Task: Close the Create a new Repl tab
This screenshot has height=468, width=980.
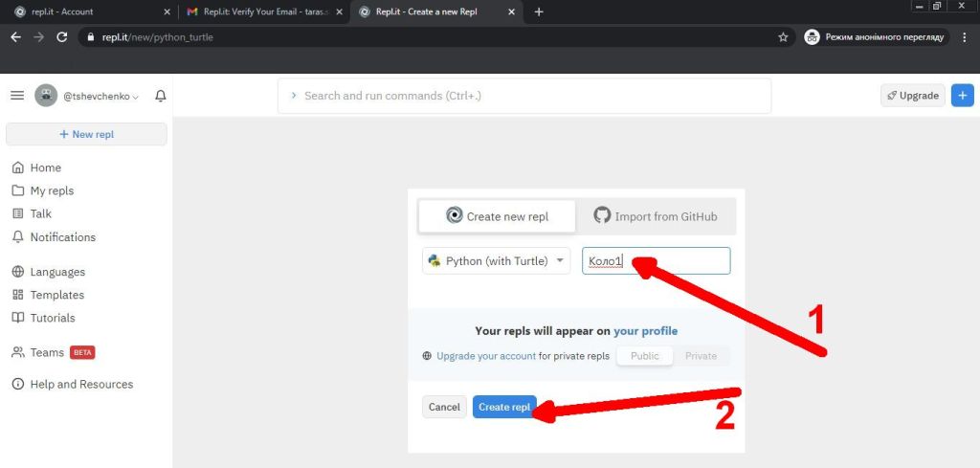Action: 513,11
